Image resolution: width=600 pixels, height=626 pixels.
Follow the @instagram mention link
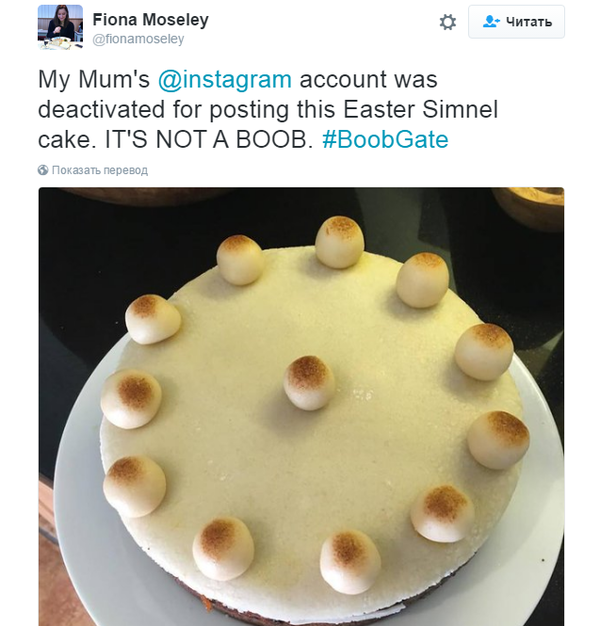[236, 80]
